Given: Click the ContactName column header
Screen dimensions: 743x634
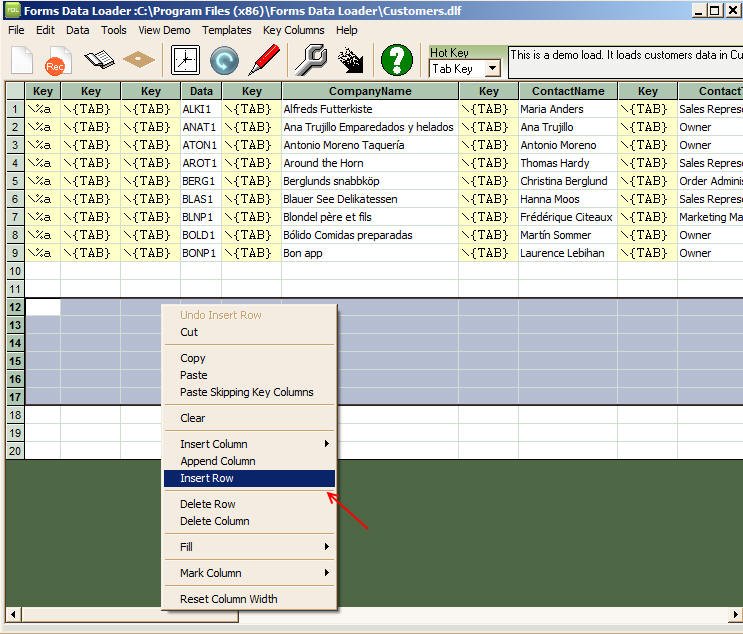Looking at the screenshot, I should click(x=568, y=91).
